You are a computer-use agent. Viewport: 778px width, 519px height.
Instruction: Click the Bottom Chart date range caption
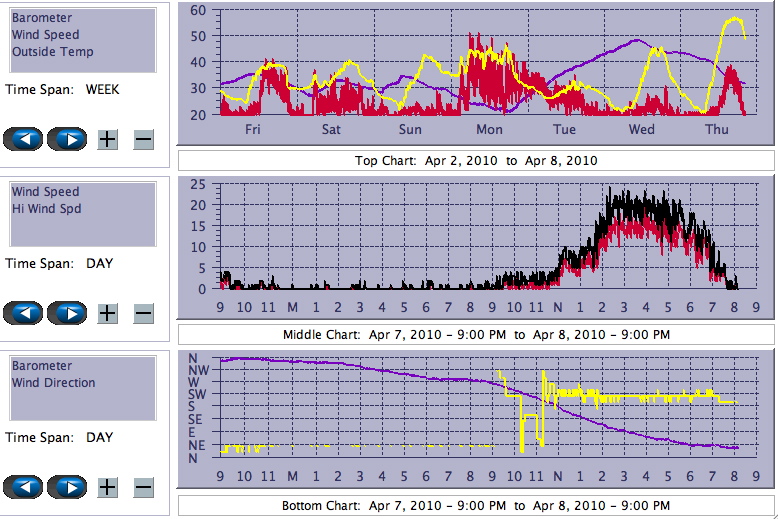click(476, 505)
